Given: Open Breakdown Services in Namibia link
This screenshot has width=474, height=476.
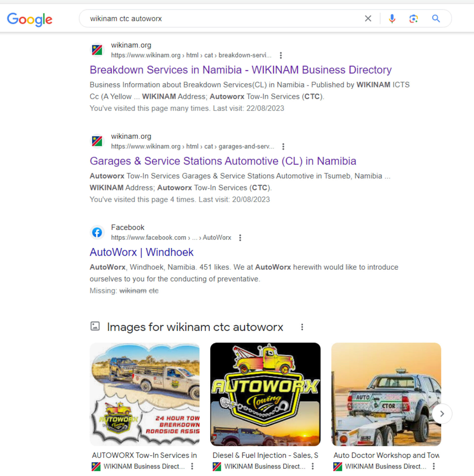Looking at the screenshot, I should [240, 70].
